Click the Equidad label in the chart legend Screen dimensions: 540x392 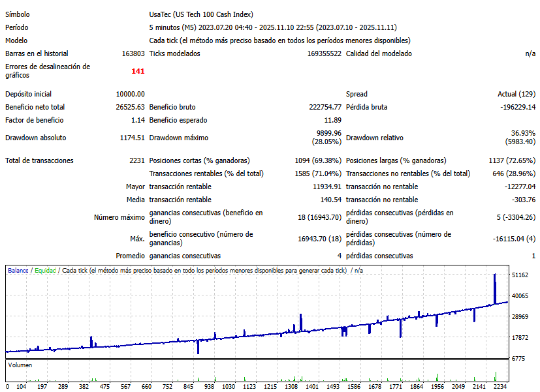tap(45, 270)
